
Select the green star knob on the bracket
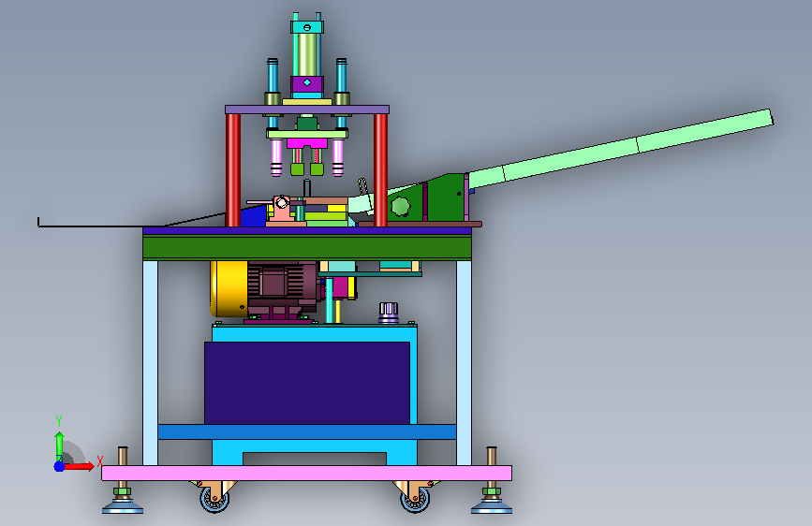point(400,207)
